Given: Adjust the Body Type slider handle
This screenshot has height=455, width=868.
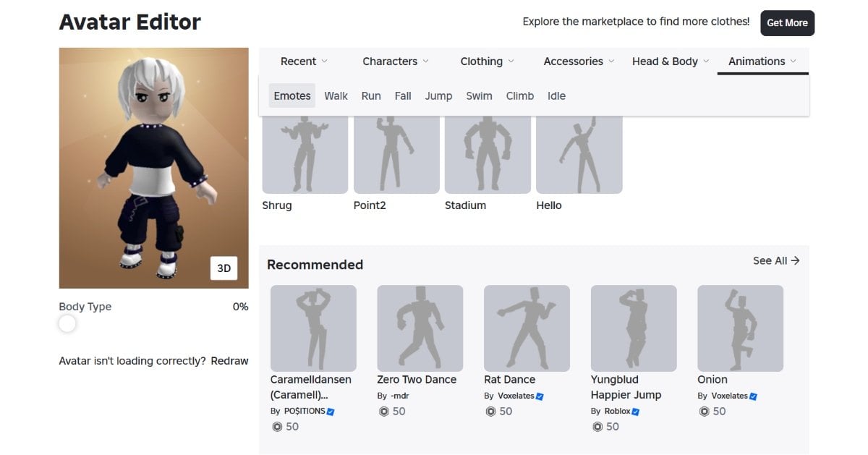Looking at the screenshot, I should 67,324.
